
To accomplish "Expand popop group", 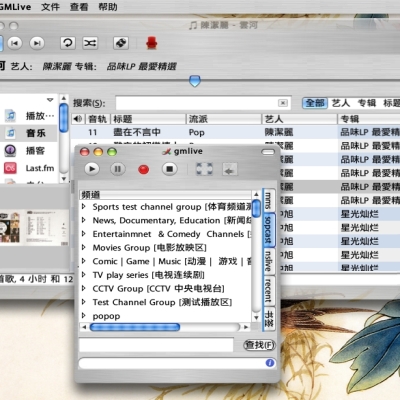I will point(84,316).
